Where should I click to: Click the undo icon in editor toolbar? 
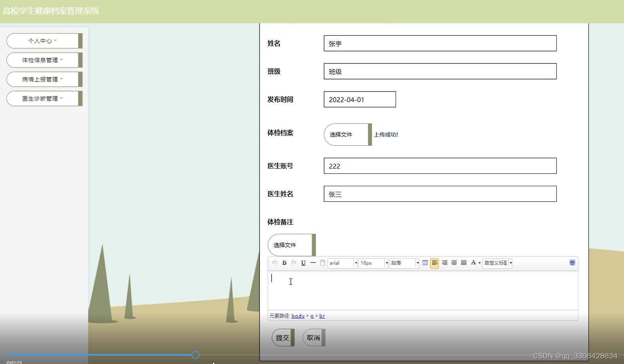pos(274,263)
